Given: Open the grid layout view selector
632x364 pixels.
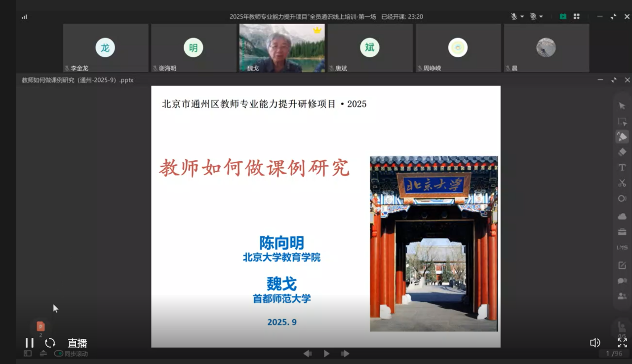Looking at the screenshot, I should (x=576, y=16).
